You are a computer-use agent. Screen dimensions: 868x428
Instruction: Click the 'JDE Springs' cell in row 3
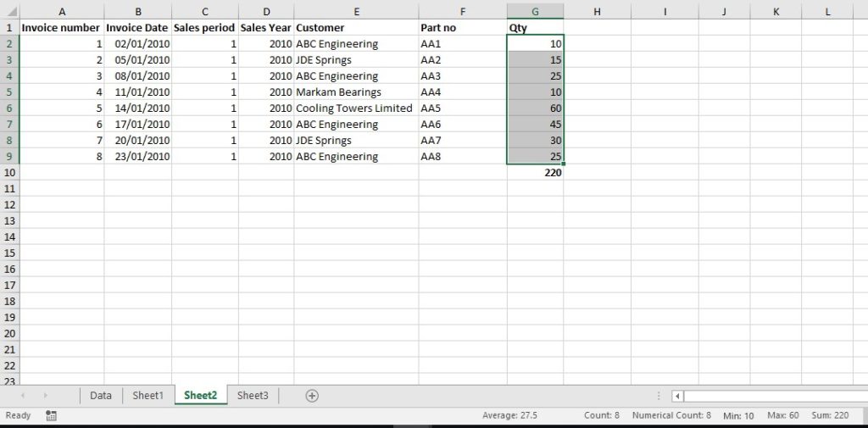pyautogui.click(x=357, y=60)
